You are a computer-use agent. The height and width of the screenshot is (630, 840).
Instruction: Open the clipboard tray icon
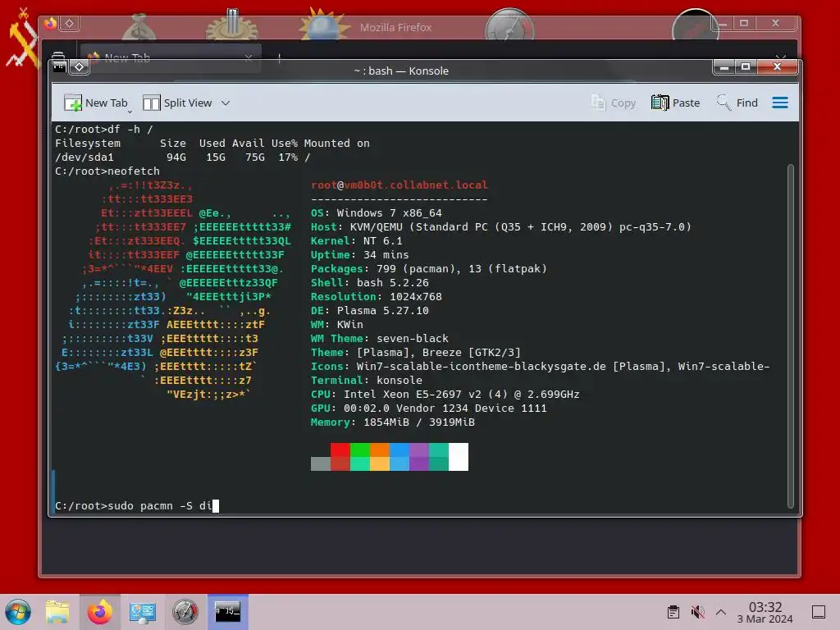pyautogui.click(x=673, y=612)
